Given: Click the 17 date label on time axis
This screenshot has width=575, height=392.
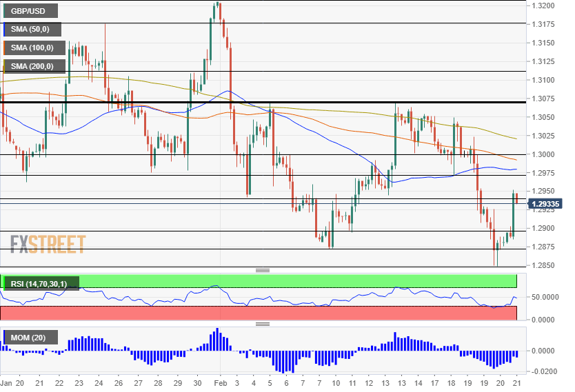Looking at the screenshot, I should tap(434, 383).
